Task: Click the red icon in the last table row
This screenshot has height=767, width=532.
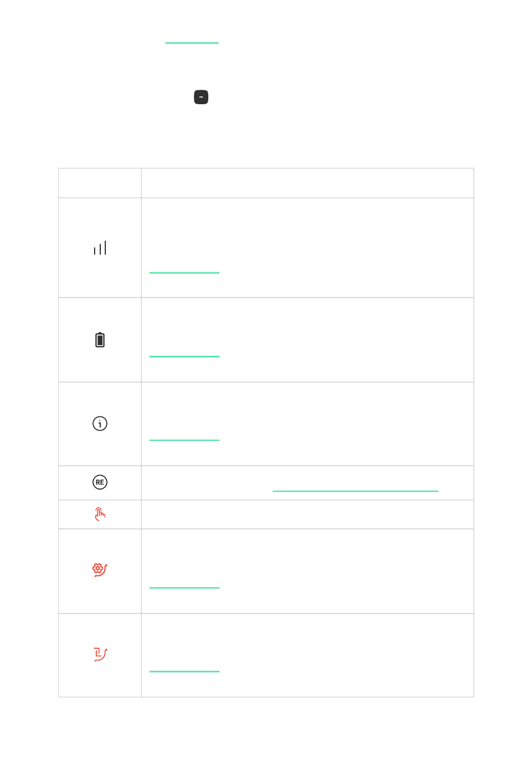Action: tap(100, 654)
